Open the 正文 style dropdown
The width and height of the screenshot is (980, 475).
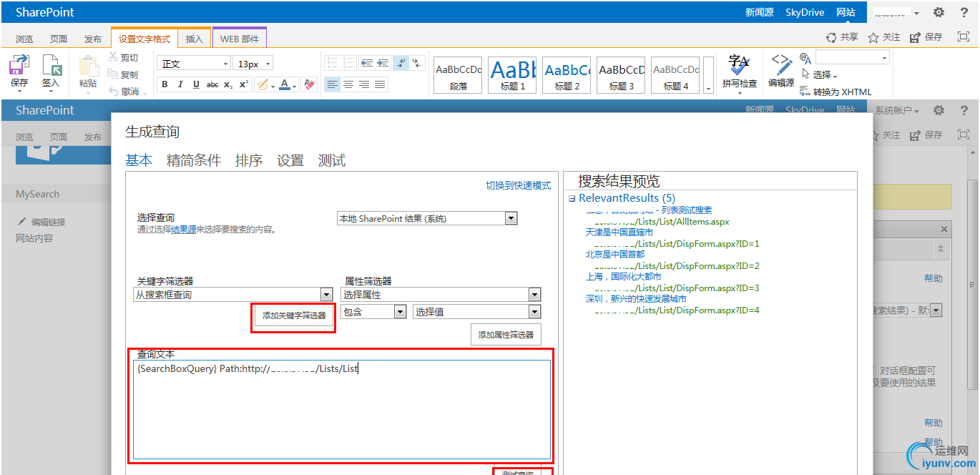[x=194, y=64]
